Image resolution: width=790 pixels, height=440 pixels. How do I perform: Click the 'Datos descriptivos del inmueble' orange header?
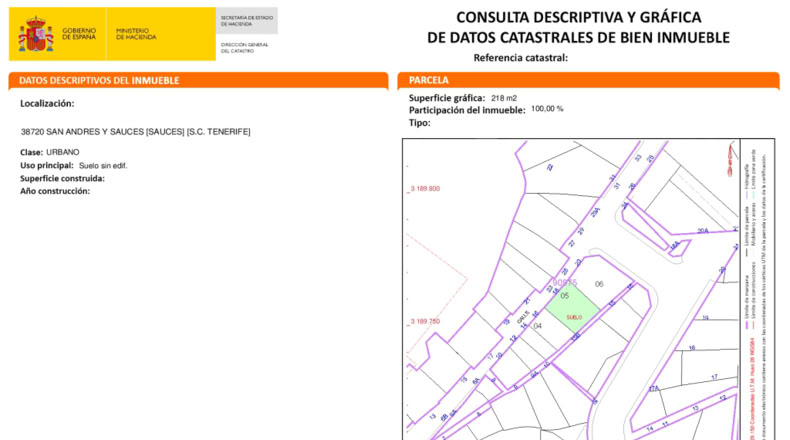(x=199, y=81)
